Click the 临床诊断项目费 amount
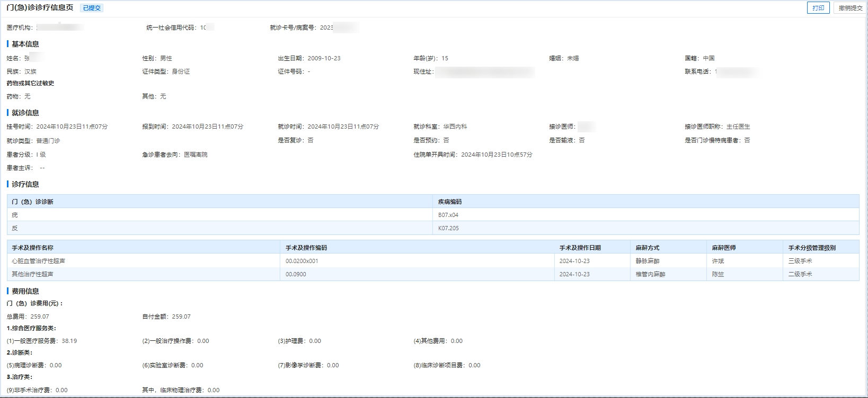This screenshot has height=398, width=868. click(474, 365)
